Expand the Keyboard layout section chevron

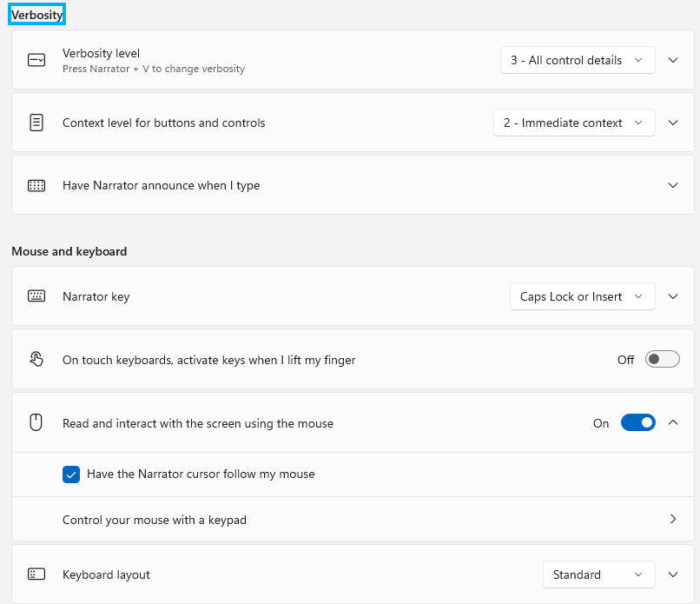click(673, 574)
